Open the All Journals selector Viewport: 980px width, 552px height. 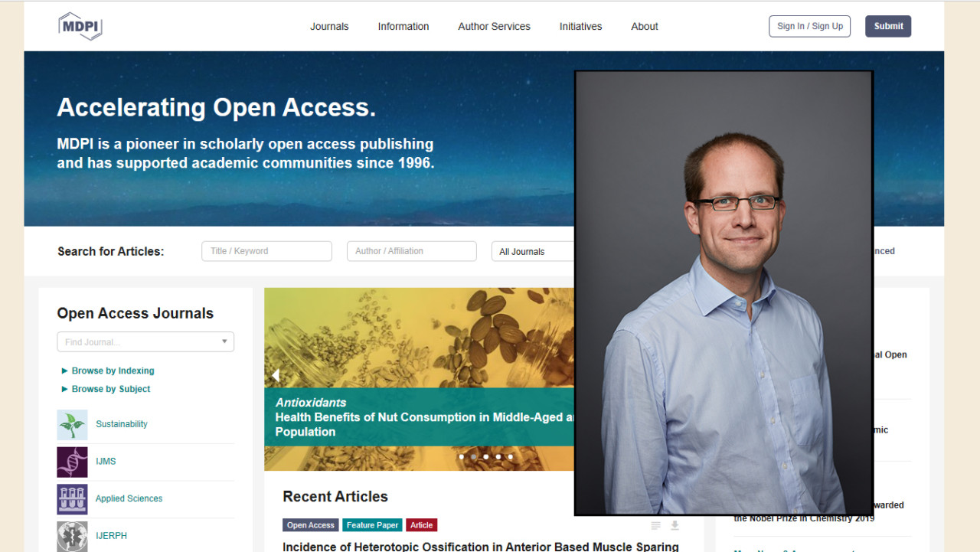coord(533,251)
